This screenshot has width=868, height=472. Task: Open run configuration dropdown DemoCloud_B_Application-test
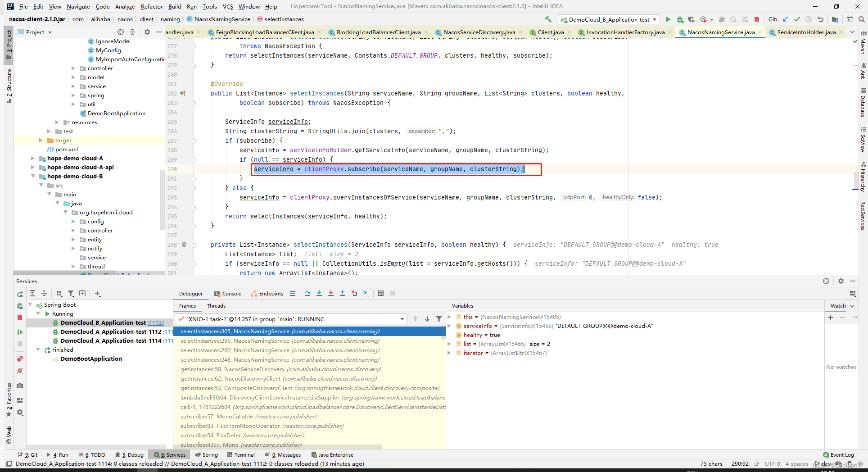pos(609,19)
